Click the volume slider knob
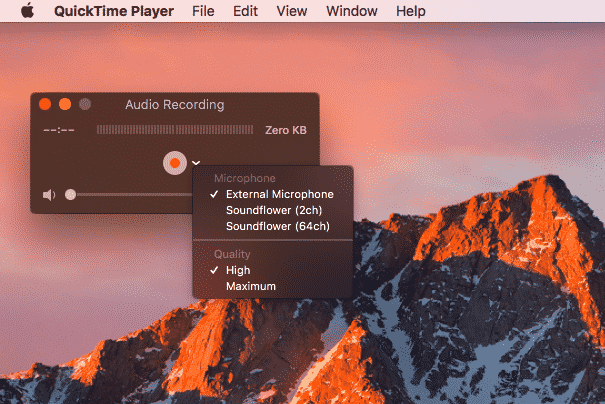 [70, 194]
